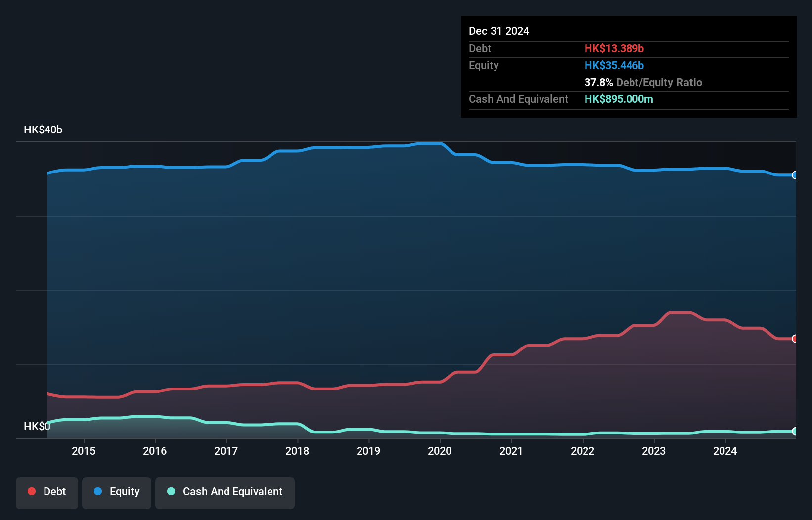Screen dimensions: 812x520
Task: Click the blue Equity legend dot
Action: pyautogui.click(x=97, y=491)
